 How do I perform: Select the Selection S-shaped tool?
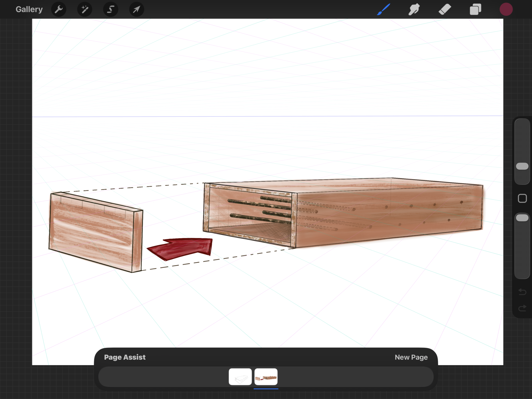coord(111,9)
